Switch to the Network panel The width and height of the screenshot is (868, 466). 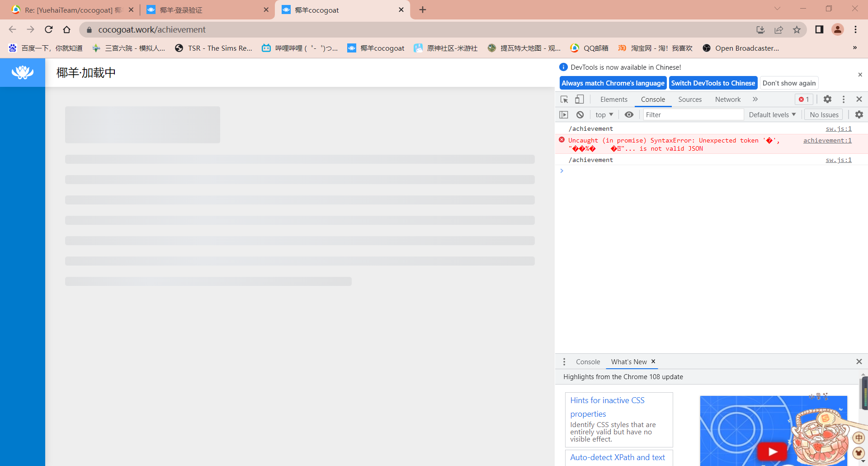point(727,99)
